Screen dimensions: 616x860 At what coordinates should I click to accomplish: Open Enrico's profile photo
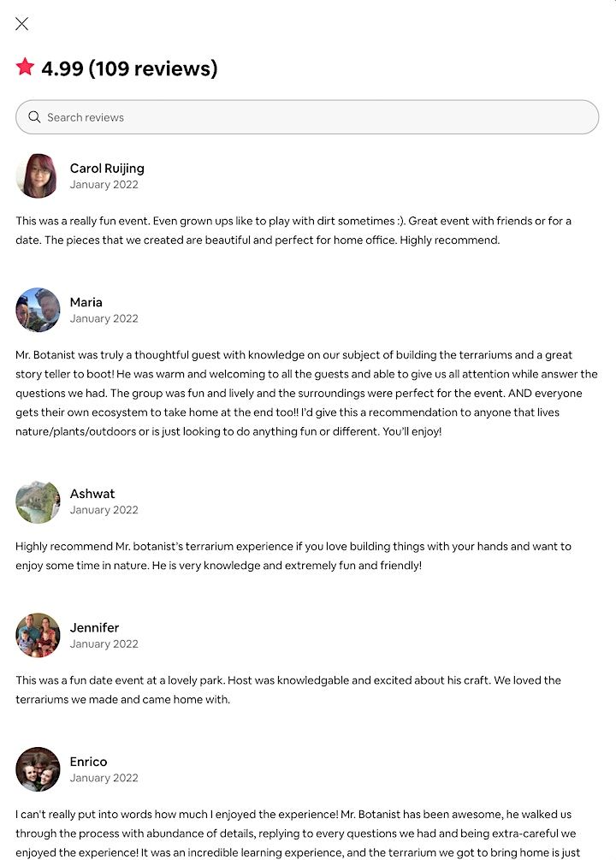click(x=38, y=769)
